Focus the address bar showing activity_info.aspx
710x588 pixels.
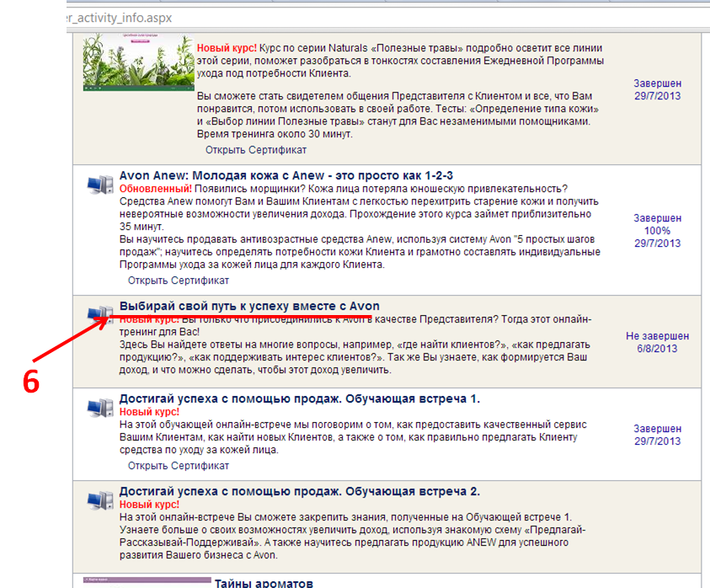387,19
